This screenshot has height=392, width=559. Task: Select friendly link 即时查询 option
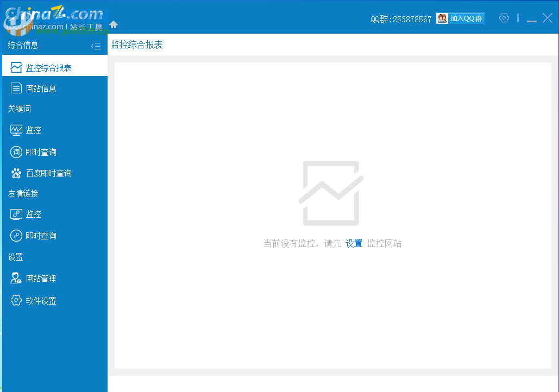coord(41,235)
